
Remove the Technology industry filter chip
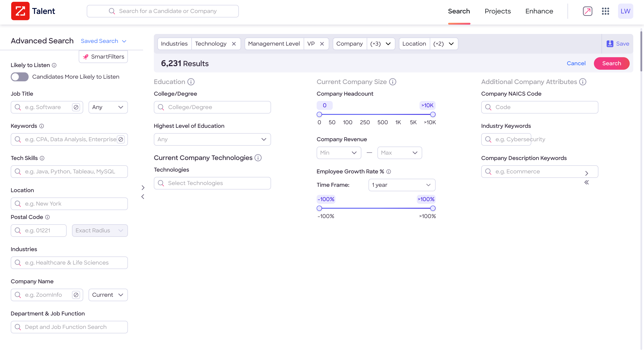pyautogui.click(x=234, y=44)
